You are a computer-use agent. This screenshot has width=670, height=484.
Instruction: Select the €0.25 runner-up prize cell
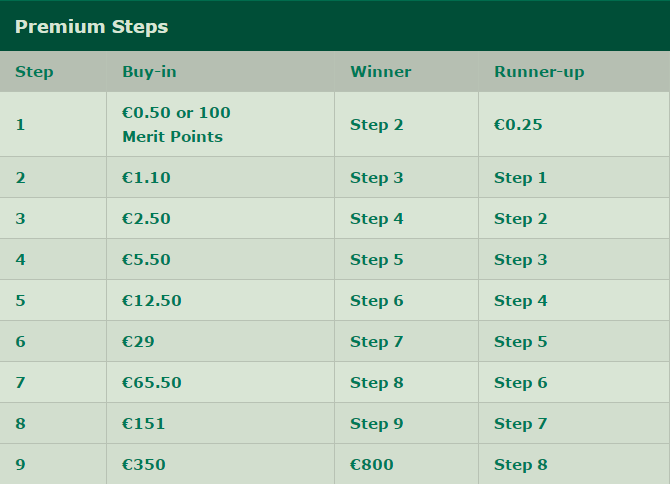[518, 124]
